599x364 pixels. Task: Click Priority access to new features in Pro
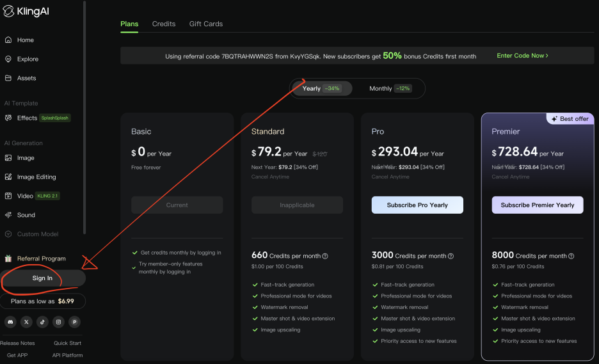pos(419,341)
